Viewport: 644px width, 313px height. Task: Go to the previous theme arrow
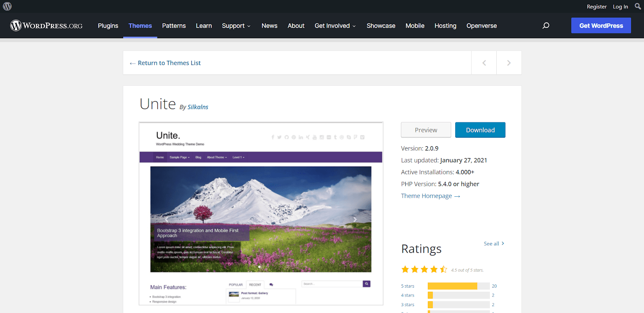point(484,63)
